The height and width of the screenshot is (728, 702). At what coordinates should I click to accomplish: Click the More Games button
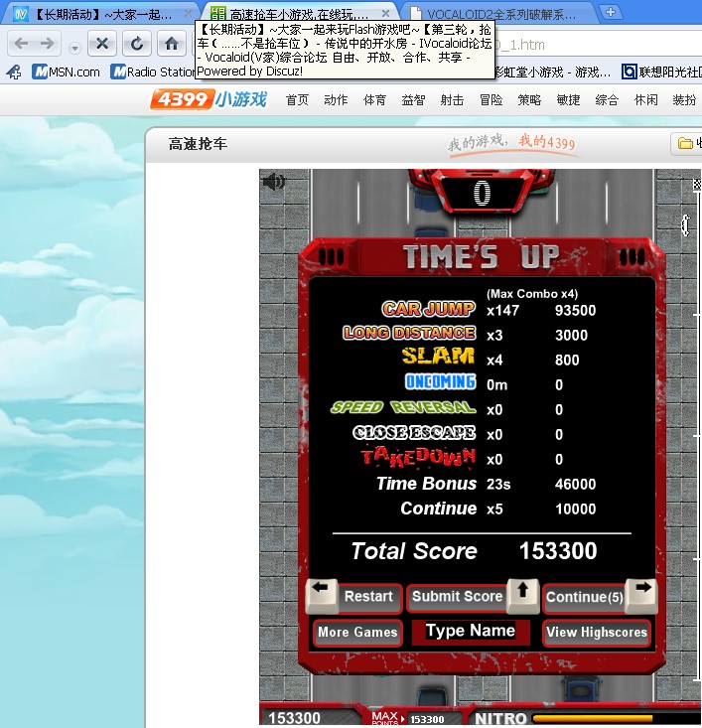tap(357, 633)
